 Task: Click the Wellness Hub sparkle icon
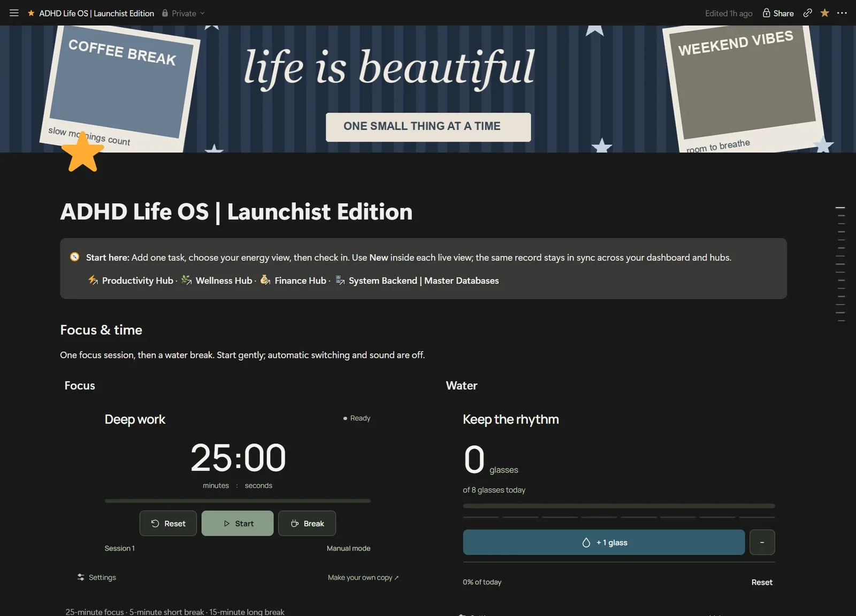coord(186,280)
